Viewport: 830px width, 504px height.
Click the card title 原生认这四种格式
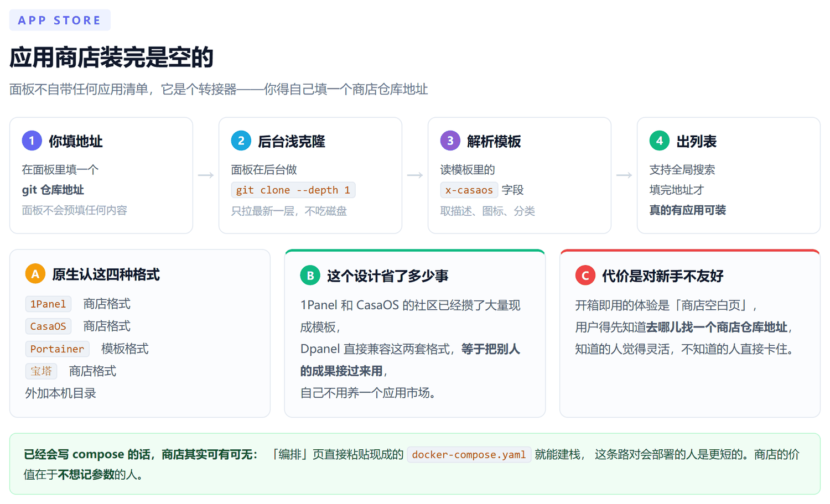(x=106, y=274)
